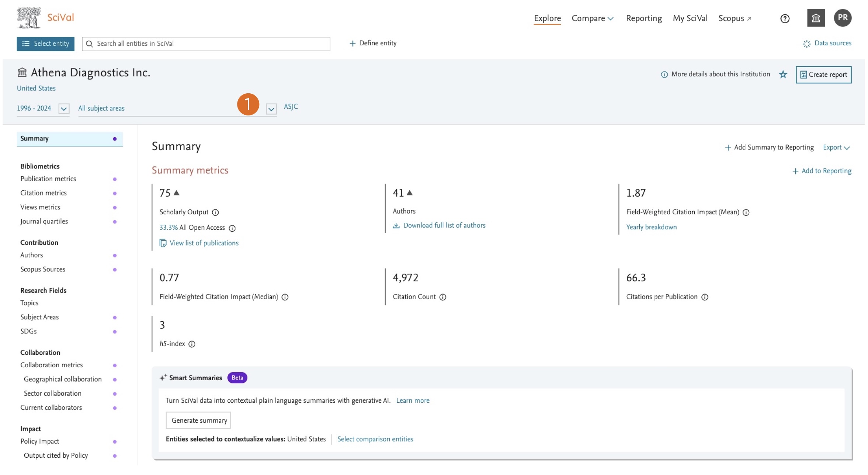Click Yearly breakdown link
Viewport: 868px width, 475px height.
pos(651,227)
